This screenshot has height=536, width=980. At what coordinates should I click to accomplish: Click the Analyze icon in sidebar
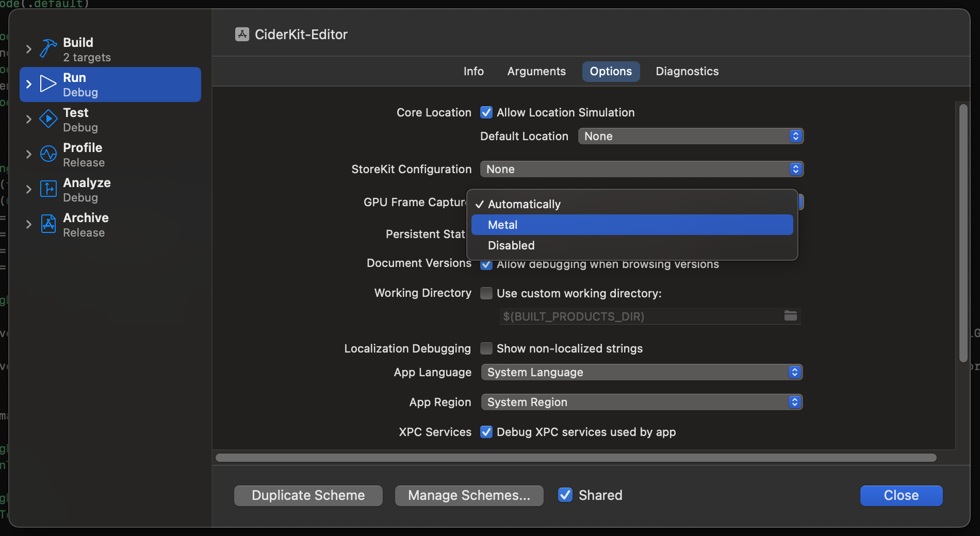pyautogui.click(x=48, y=189)
